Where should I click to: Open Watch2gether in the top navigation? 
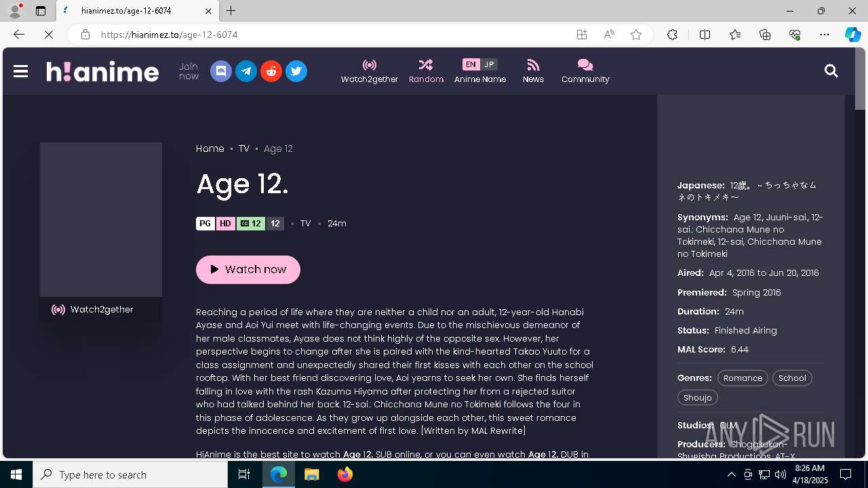tap(370, 71)
